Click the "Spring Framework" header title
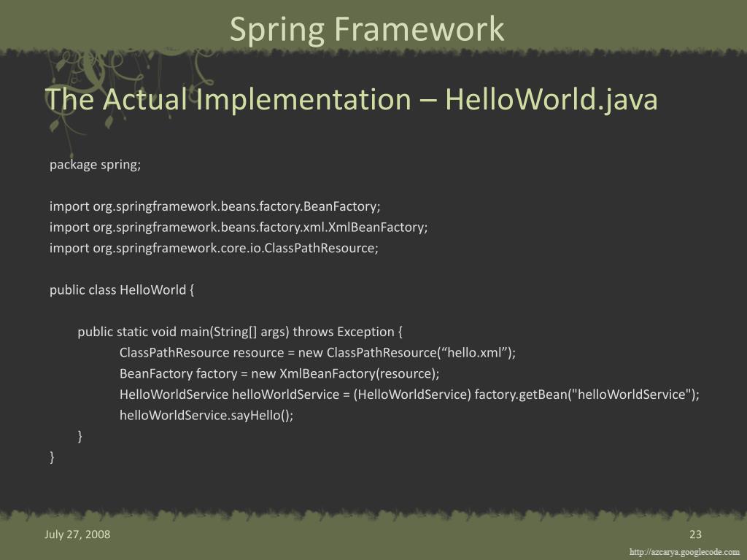 tap(367, 29)
